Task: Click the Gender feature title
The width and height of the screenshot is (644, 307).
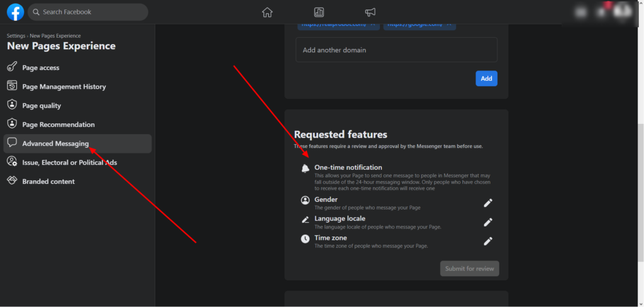Action: [x=326, y=199]
